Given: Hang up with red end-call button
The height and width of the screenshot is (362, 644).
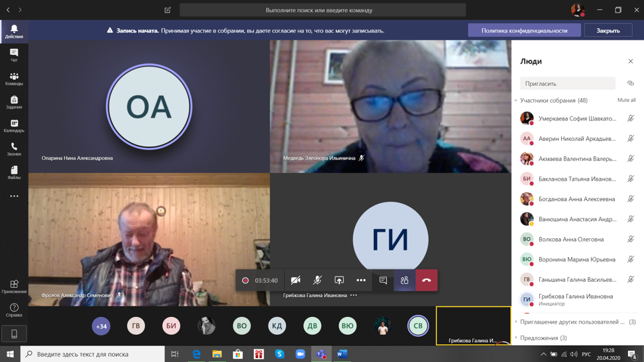Looking at the screenshot, I should click(426, 281).
